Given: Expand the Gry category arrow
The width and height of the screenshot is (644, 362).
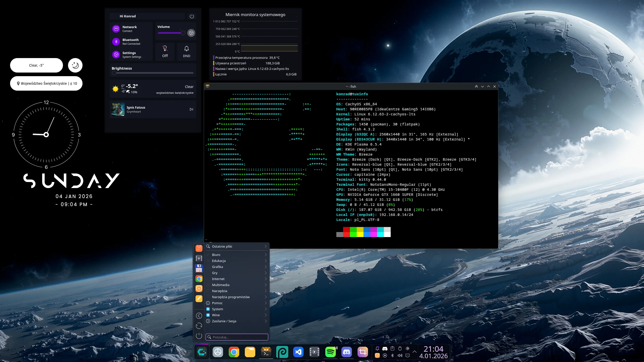Looking at the screenshot, I should coord(266,273).
